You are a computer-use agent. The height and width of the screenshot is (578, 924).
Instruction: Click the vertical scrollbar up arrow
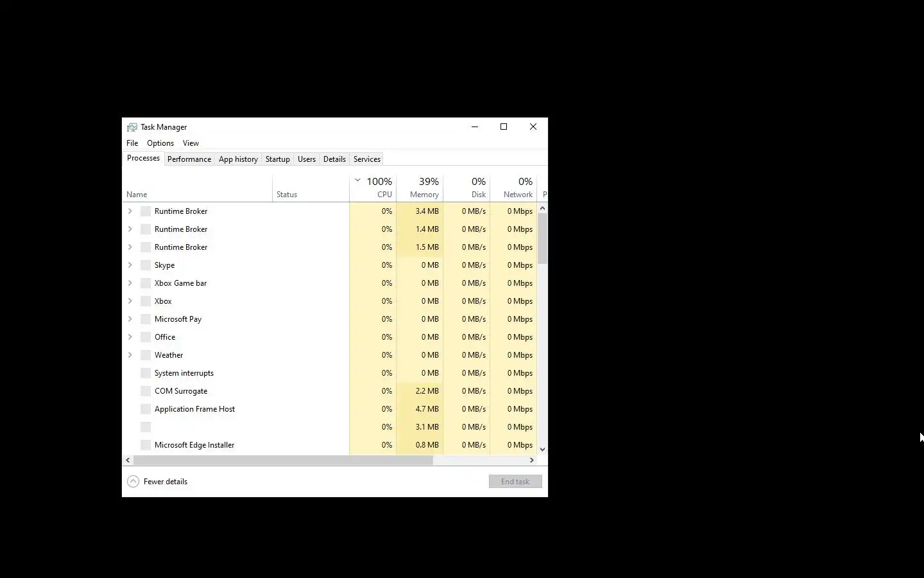543,208
